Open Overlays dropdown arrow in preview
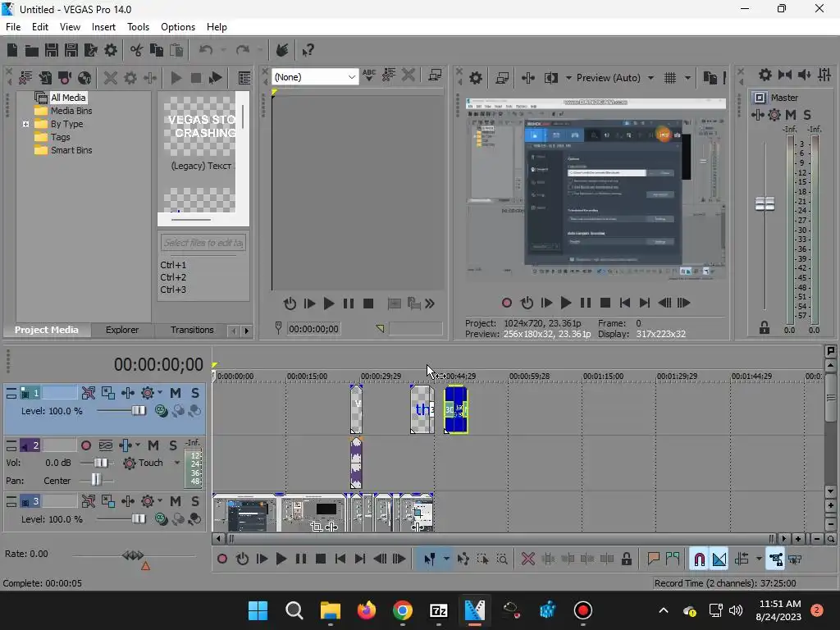 point(688,78)
